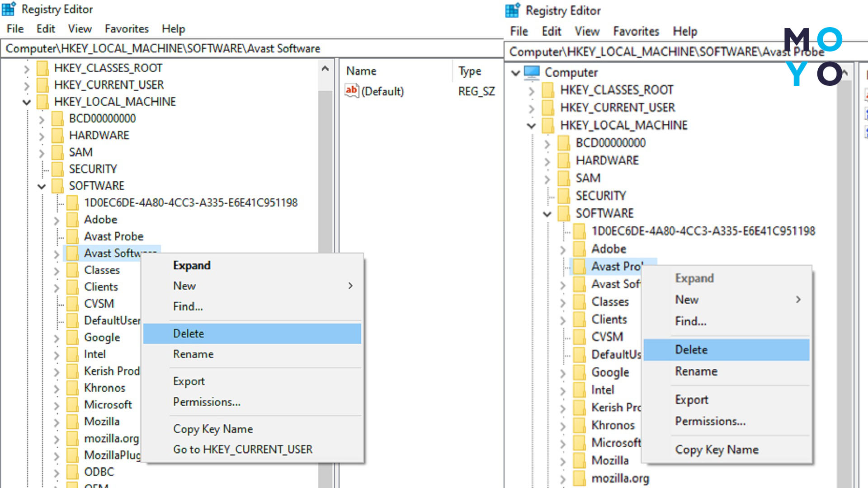Viewport: 868px width, 488px height.
Task: Click scroll-up arrow of left tree scrollbar
Action: 325,69
